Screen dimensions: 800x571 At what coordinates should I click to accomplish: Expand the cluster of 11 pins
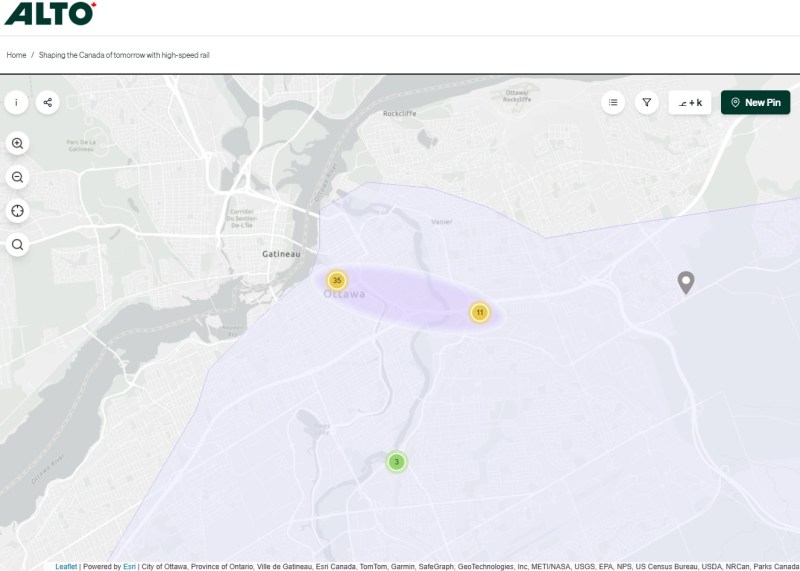(x=480, y=313)
